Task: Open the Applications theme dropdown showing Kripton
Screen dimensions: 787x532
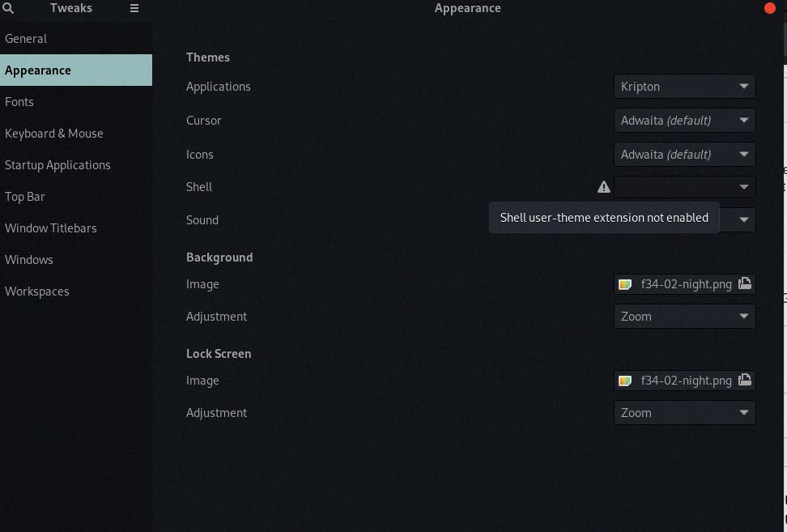Action: point(684,87)
